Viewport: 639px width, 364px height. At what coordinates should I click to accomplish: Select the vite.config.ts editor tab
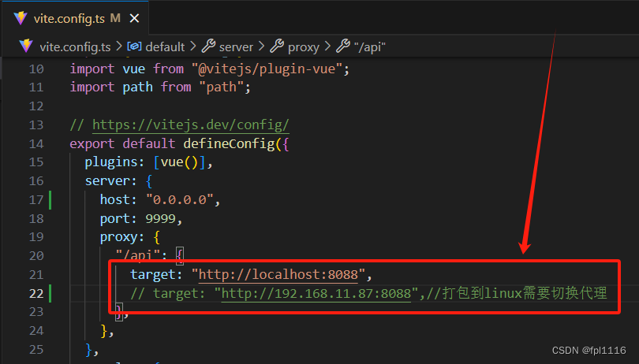click(76, 18)
